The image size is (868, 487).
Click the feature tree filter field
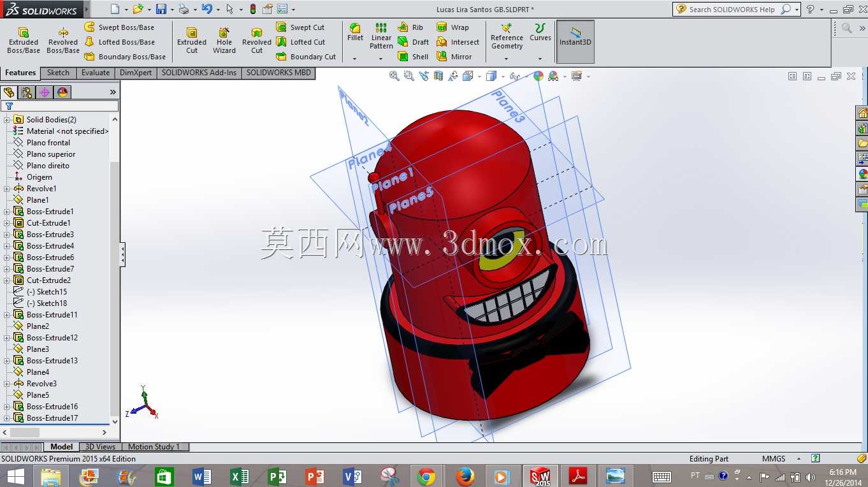60,106
